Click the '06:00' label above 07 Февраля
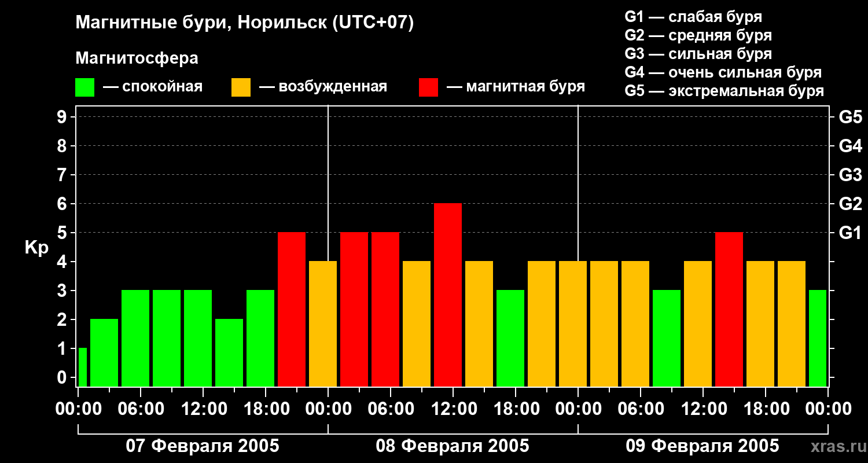 pos(140,409)
